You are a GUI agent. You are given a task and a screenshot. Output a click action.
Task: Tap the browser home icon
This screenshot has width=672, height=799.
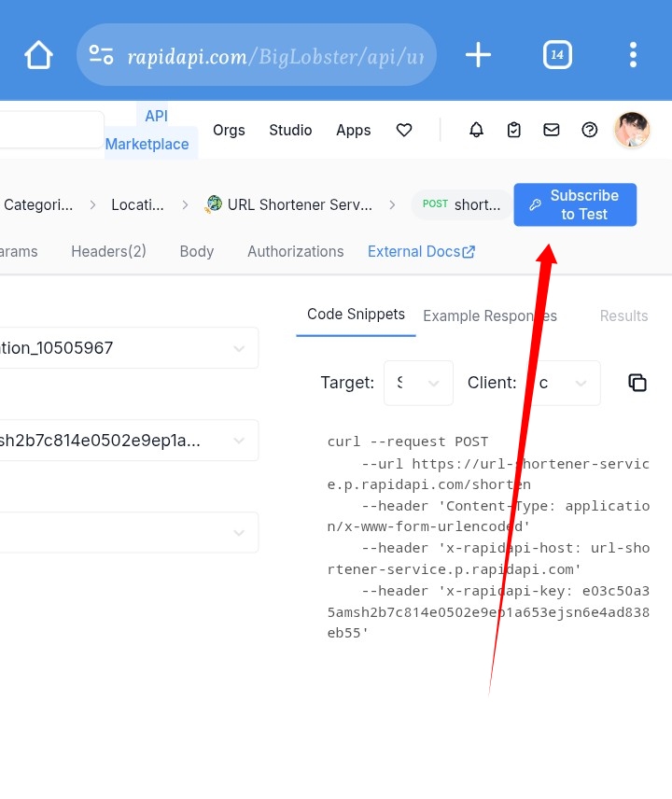38,55
